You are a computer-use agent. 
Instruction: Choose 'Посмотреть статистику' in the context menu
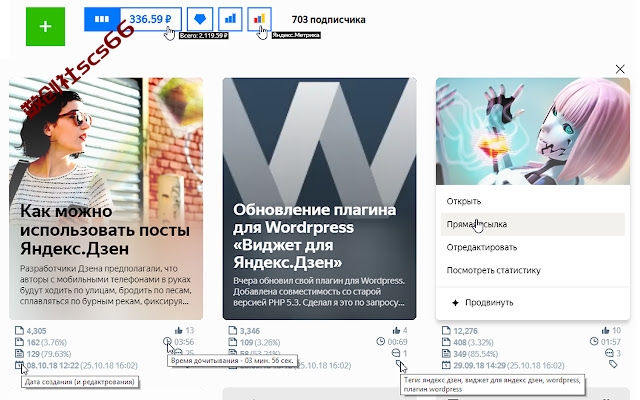[533, 270]
